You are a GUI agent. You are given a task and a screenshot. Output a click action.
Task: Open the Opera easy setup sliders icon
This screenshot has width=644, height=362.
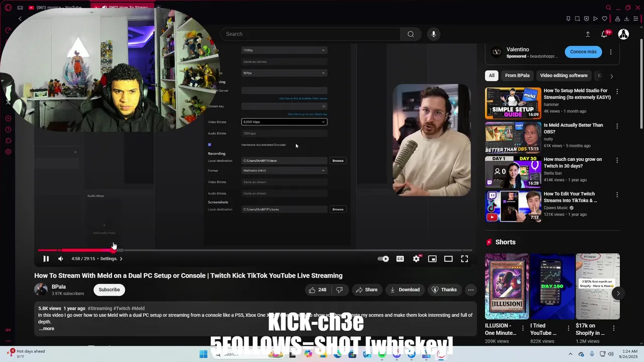[636, 19]
